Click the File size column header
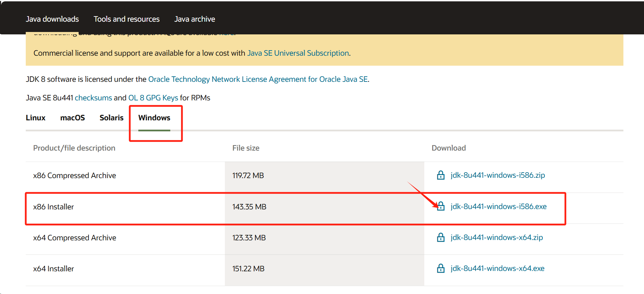The height and width of the screenshot is (294, 644). [x=246, y=148]
